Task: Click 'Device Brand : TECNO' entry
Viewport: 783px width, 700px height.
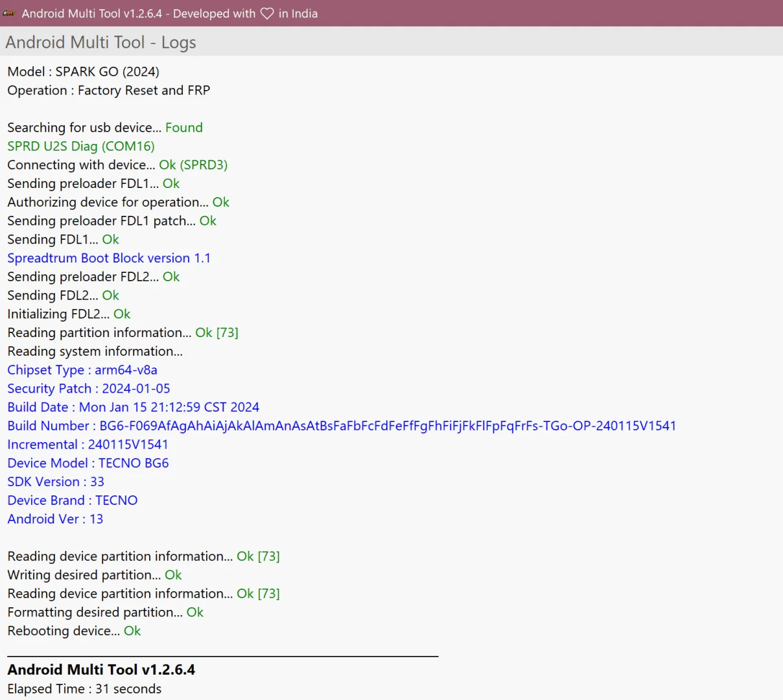Action: [x=73, y=500]
